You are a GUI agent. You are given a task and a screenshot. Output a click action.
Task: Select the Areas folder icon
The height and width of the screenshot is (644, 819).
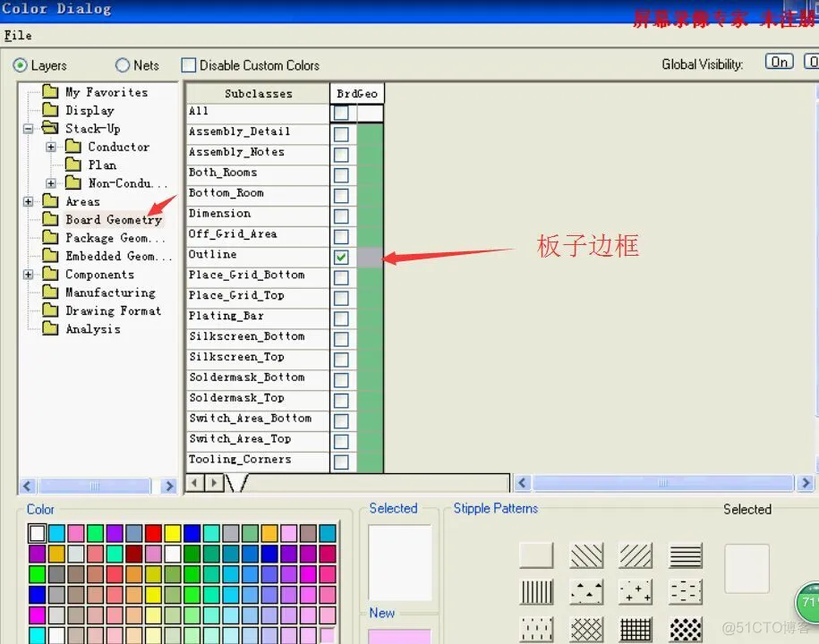click(x=51, y=201)
